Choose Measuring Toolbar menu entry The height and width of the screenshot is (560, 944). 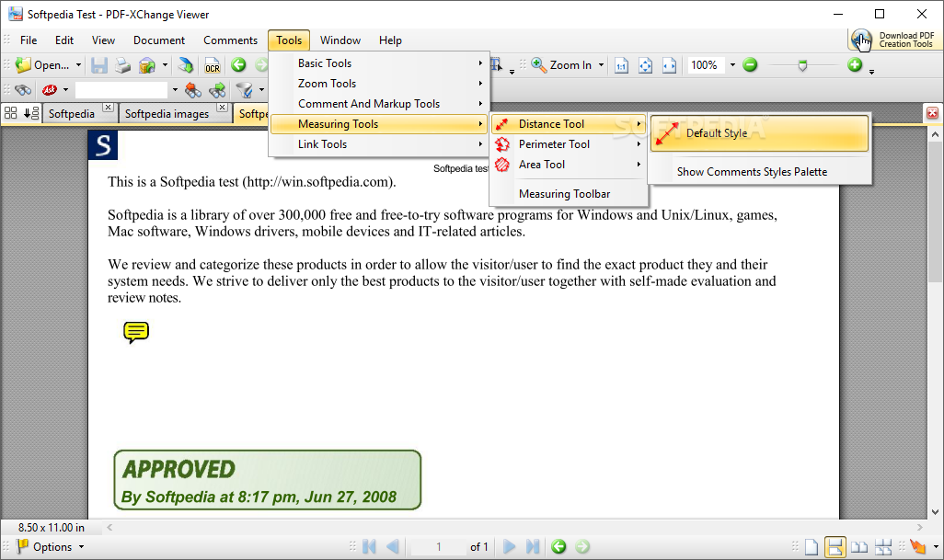point(569,194)
